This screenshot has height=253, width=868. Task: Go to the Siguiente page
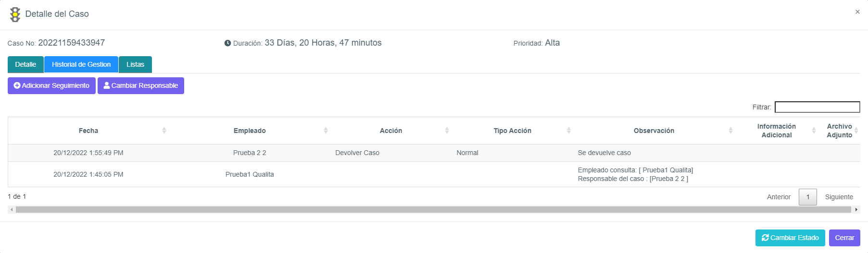(839, 197)
